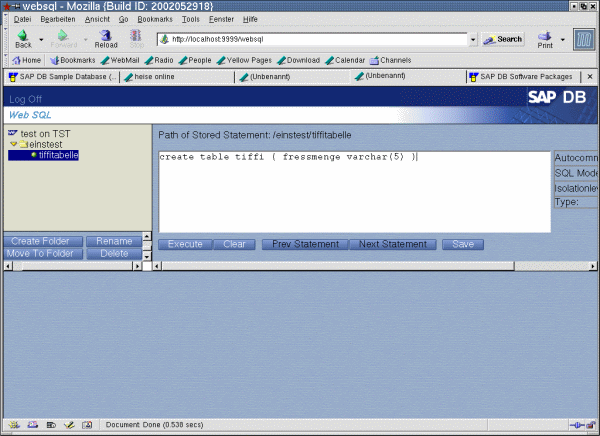Click the Navigator icon in status bar
The image size is (600, 436).
[x=14, y=424]
